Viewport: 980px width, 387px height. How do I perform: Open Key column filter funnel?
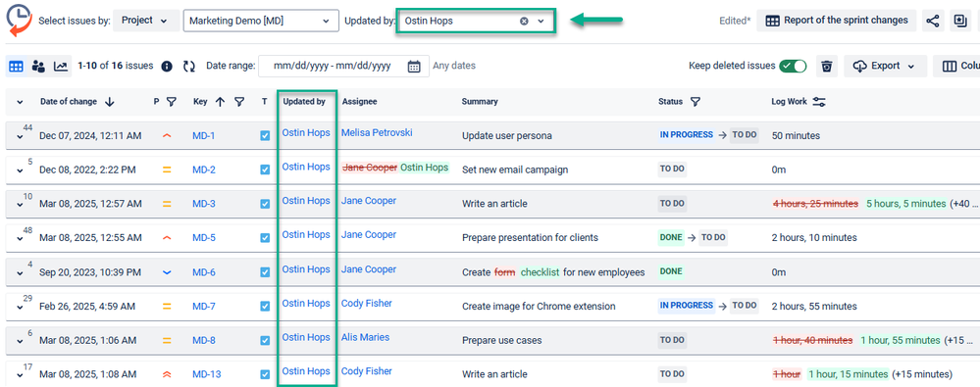[238, 102]
